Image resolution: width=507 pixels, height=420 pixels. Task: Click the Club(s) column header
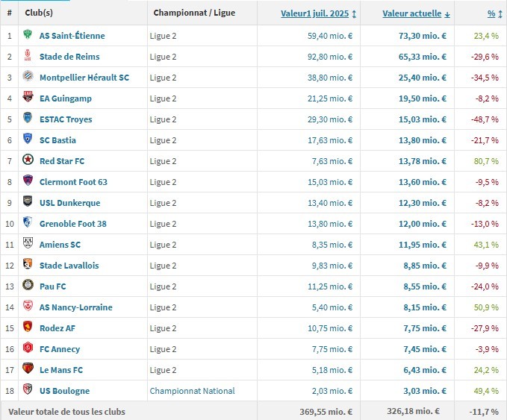(x=39, y=13)
